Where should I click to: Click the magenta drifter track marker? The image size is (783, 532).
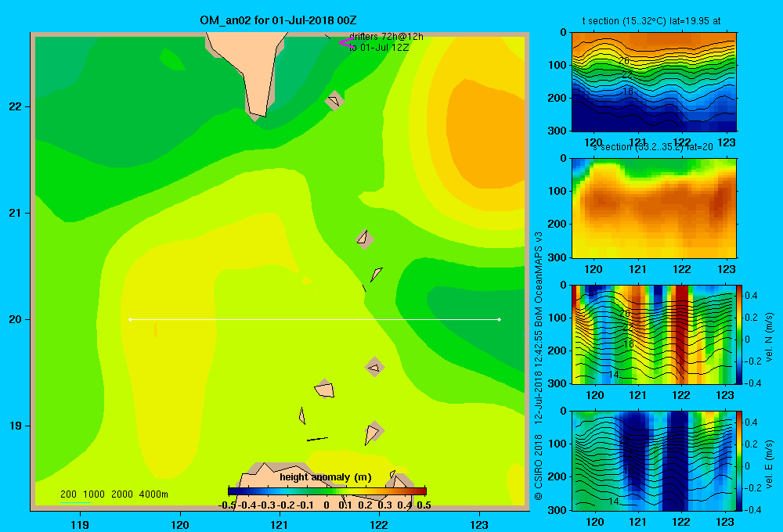346,42
